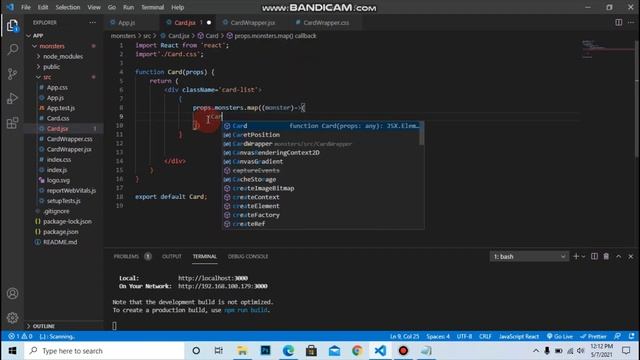Image resolution: width=640 pixels, height=360 pixels.
Task: Open notifications bell in status bar
Action: (x=631, y=336)
